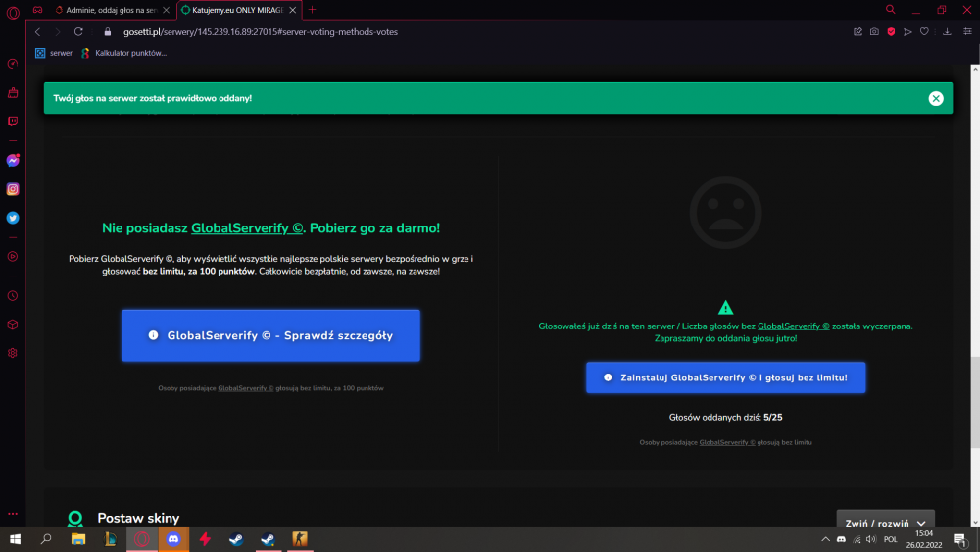Open the taskbar clock showing 15:04
980x552 pixels.
pyautogui.click(x=924, y=539)
